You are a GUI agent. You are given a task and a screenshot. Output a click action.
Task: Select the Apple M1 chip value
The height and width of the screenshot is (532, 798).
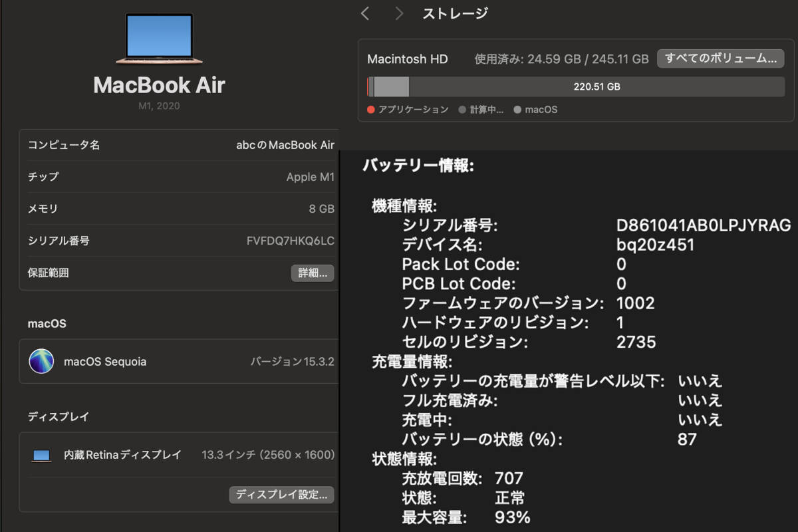click(310, 177)
